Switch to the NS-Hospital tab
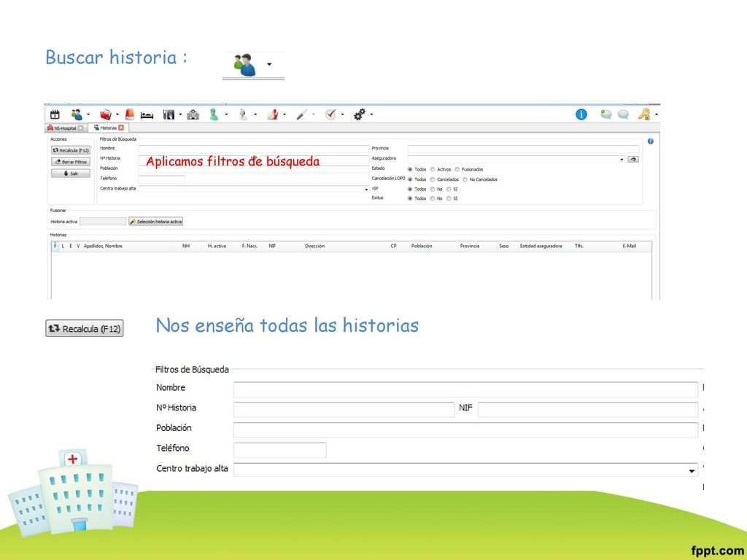The height and width of the screenshot is (560, 747). click(x=66, y=128)
